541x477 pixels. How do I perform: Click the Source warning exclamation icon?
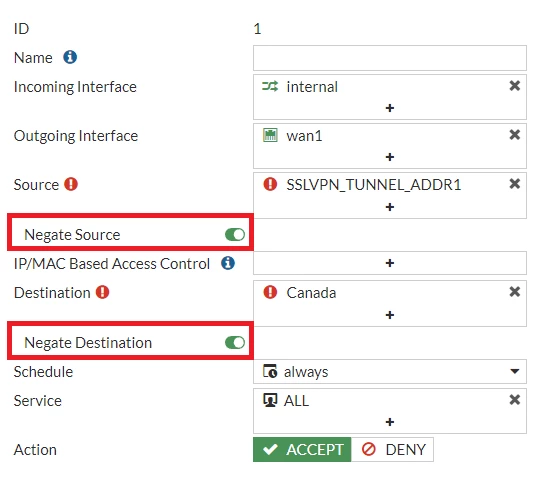(x=71, y=184)
